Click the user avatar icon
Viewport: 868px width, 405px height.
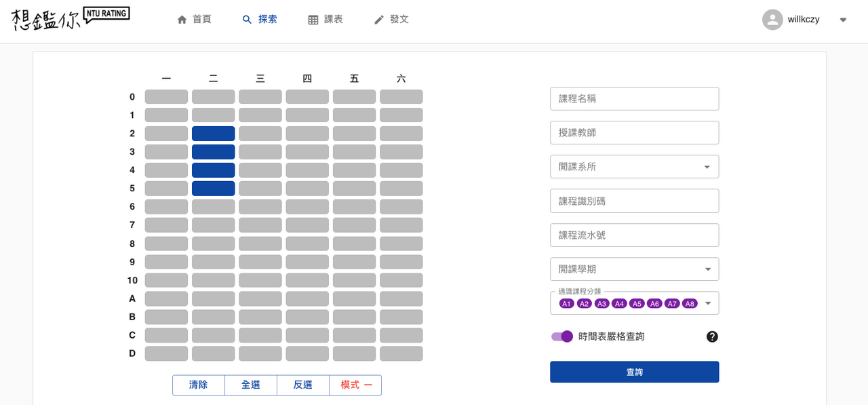772,20
